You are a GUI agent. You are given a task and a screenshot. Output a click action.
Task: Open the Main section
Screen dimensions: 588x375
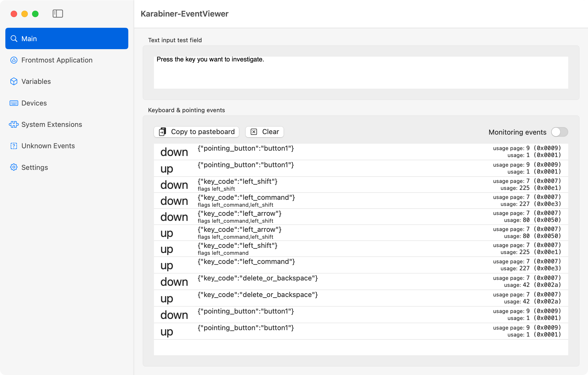coord(67,38)
